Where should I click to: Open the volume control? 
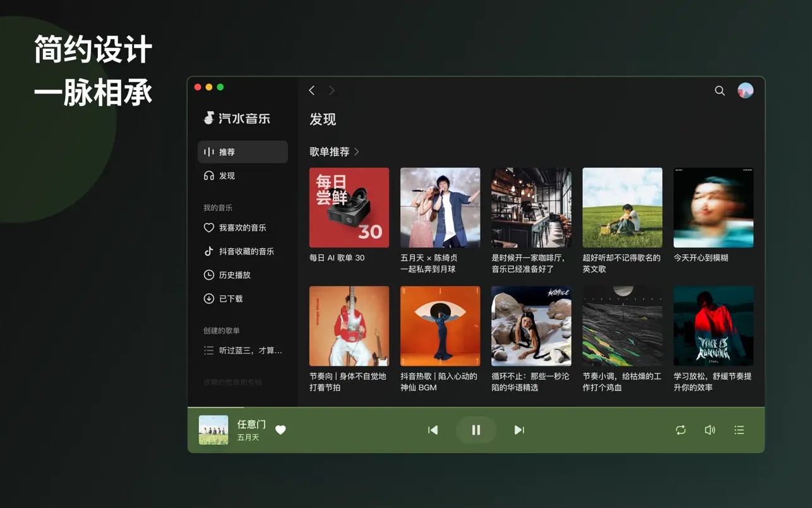point(710,430)
